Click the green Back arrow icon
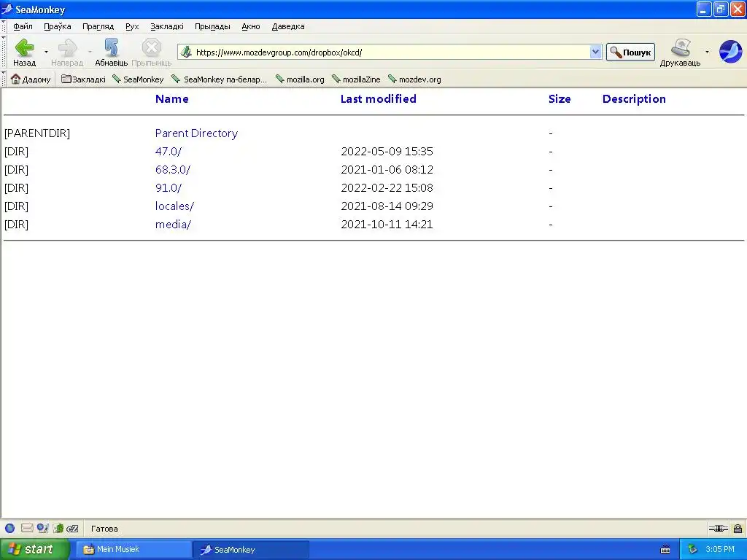This screenshot has width=747, height=560. 24,47
